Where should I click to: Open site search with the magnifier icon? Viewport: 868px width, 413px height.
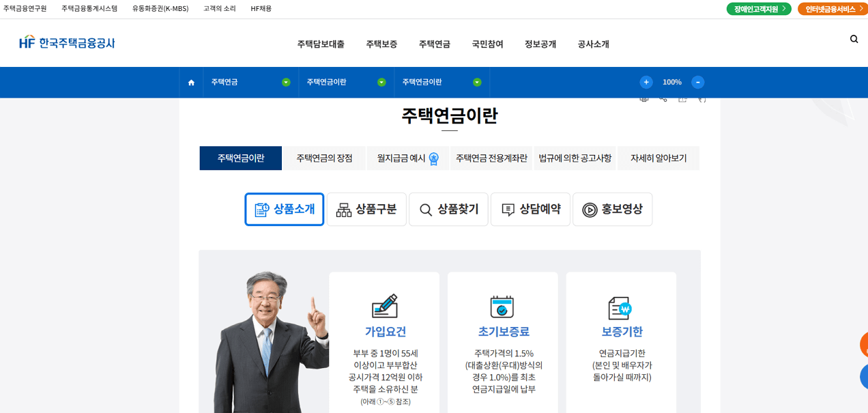coord(854,39)
